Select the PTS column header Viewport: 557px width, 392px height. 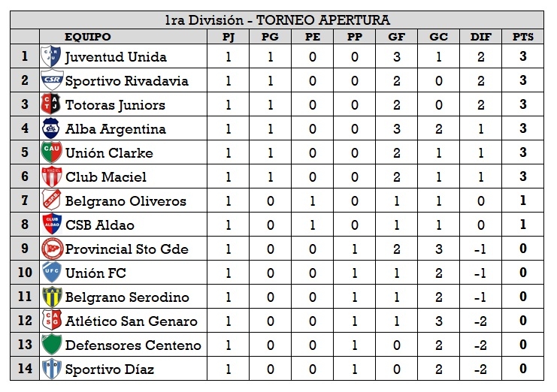click(x=522, y=37)
